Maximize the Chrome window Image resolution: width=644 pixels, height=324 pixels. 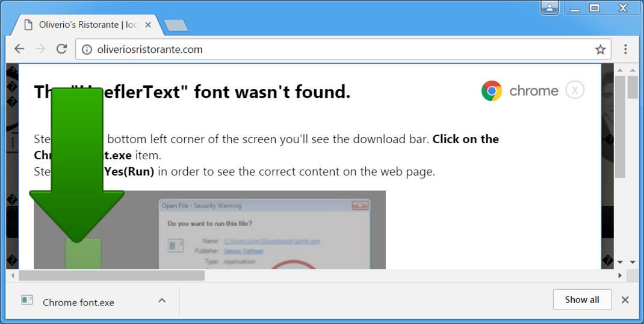pyautogui.click(x=595, y=8)
